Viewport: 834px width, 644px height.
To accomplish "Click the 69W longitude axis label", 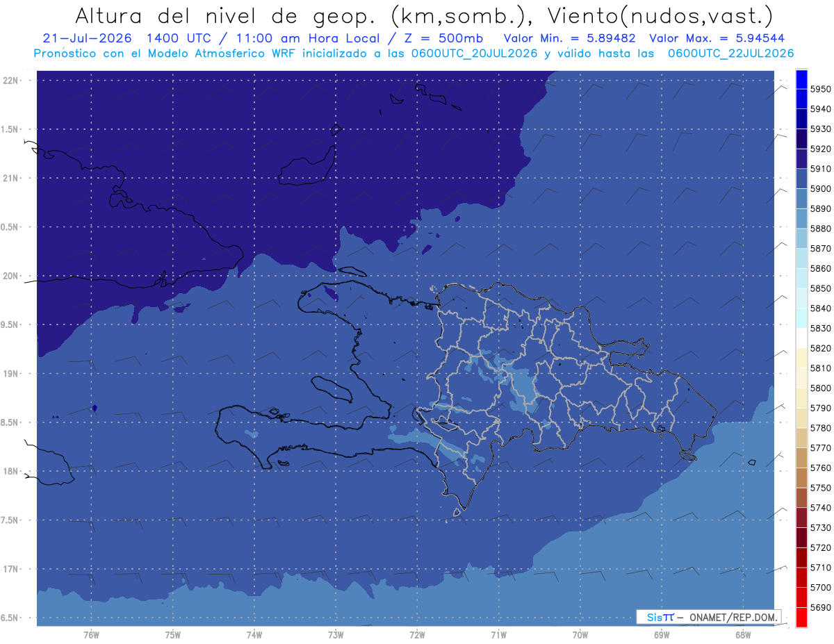I will pyautogui.click(x=662, y=634).
